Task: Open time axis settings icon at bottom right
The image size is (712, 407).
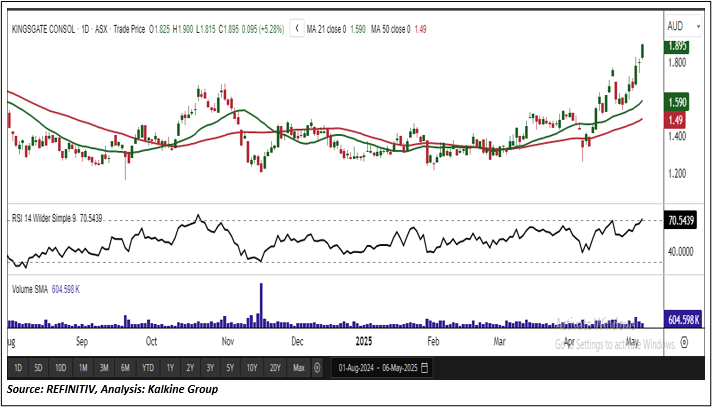Action: point(685,342)
